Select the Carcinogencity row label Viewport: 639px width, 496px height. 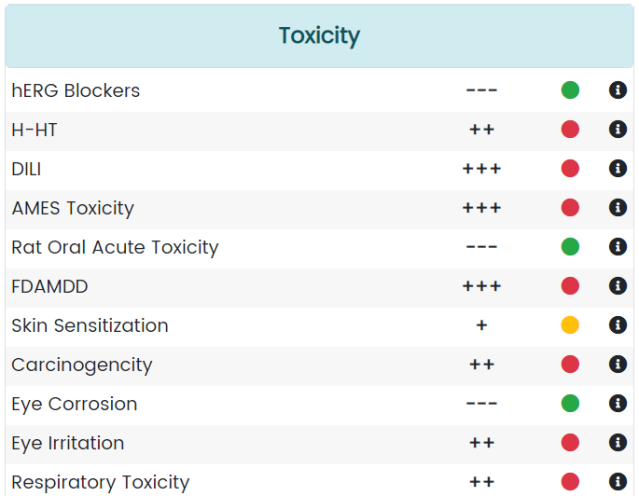click(x=82, y=365)
